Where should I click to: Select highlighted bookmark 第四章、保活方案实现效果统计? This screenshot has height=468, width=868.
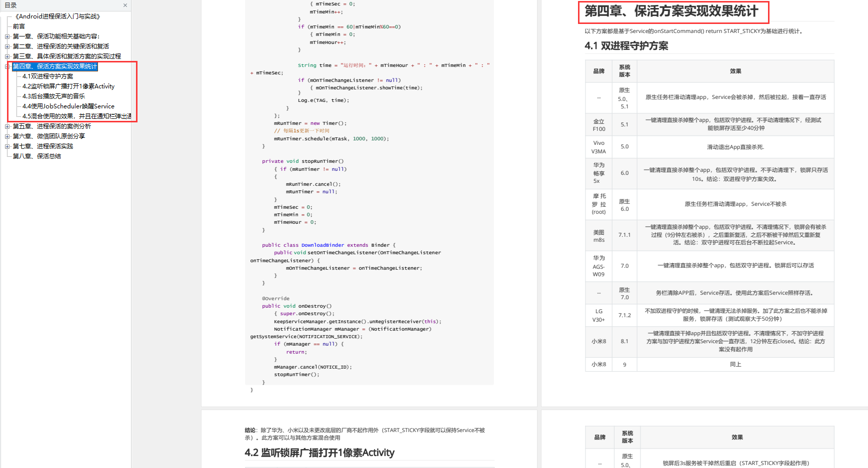55,66
